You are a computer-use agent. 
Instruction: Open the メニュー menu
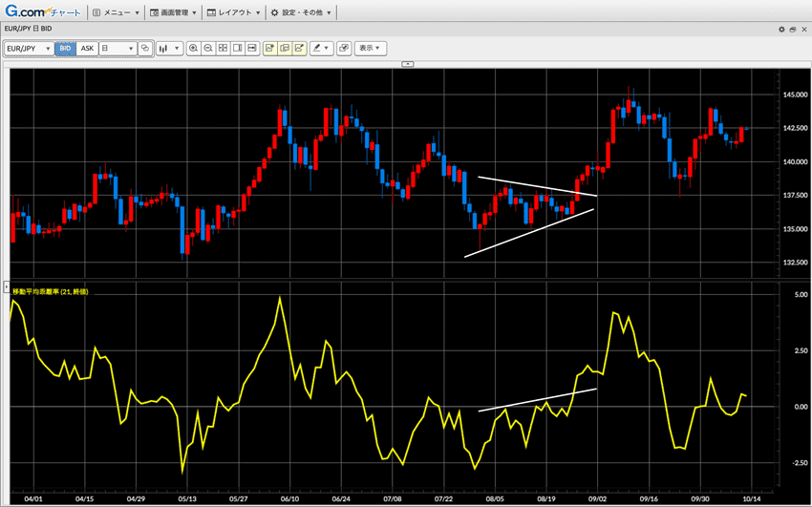(116, 12)
